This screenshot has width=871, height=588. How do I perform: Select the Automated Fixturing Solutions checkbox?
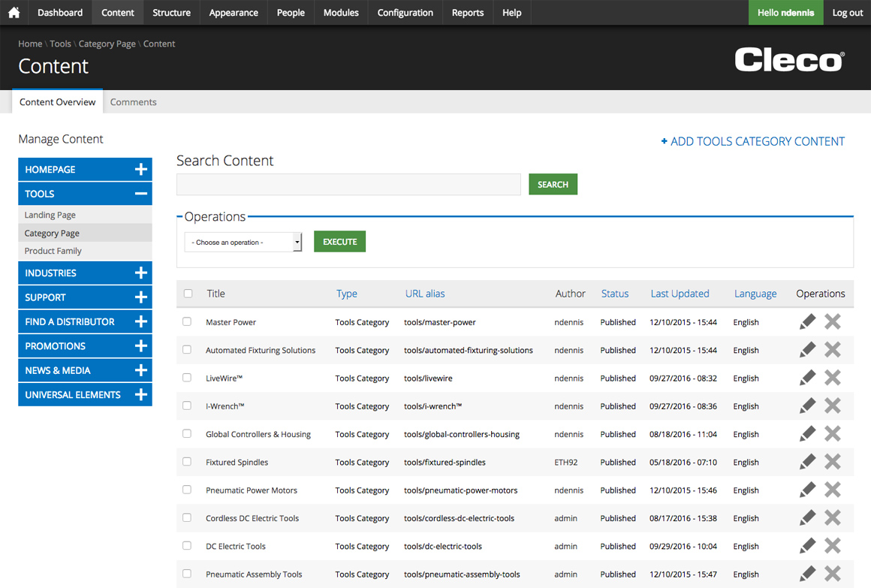(187, 350)
